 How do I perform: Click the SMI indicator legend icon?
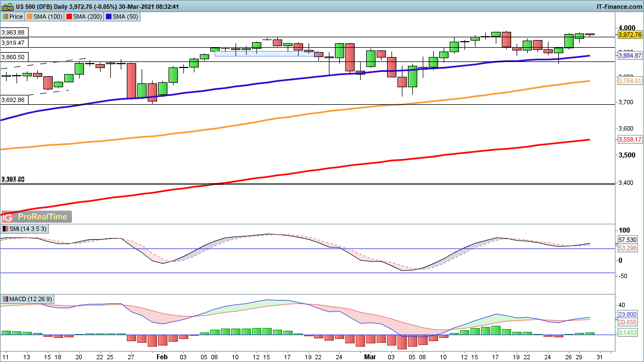[5, 229]
